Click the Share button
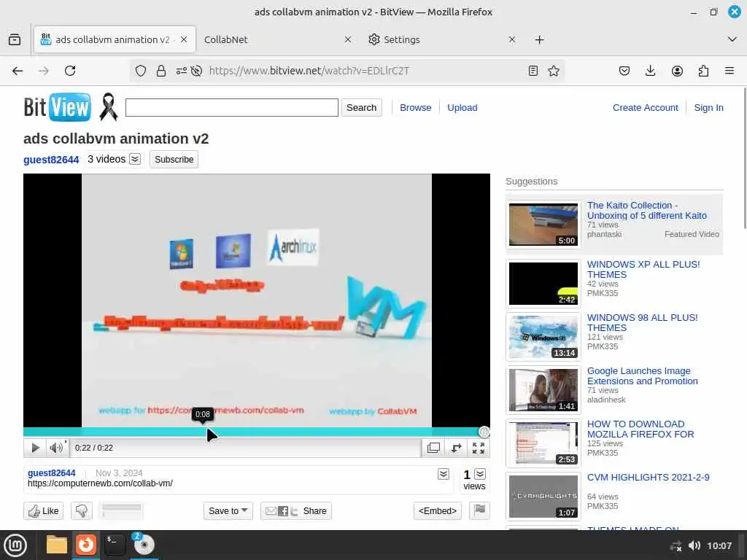 point(296,511)
